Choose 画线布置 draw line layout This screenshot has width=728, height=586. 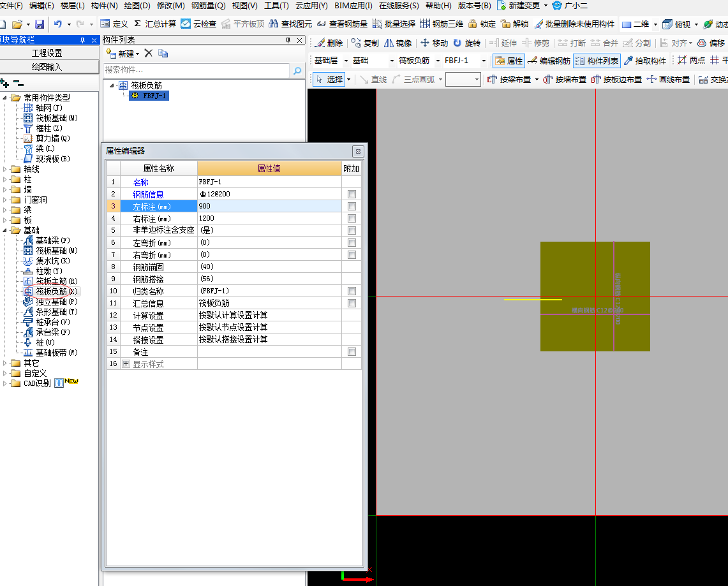coord(668,79)
